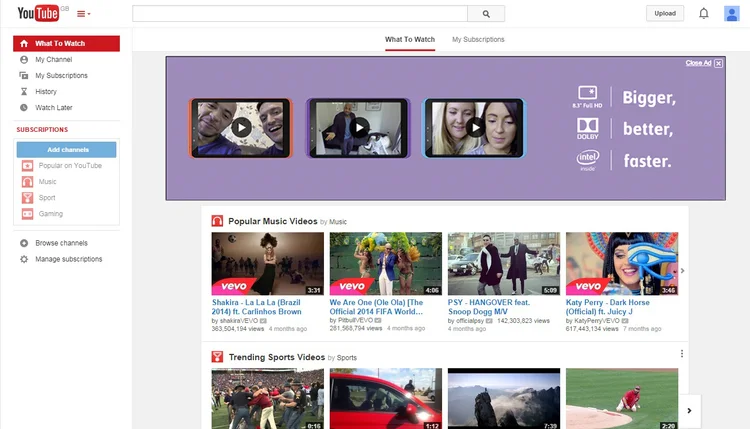
Task: Click the Popular Music Videos headphones icon
Action: coord(217,221)
